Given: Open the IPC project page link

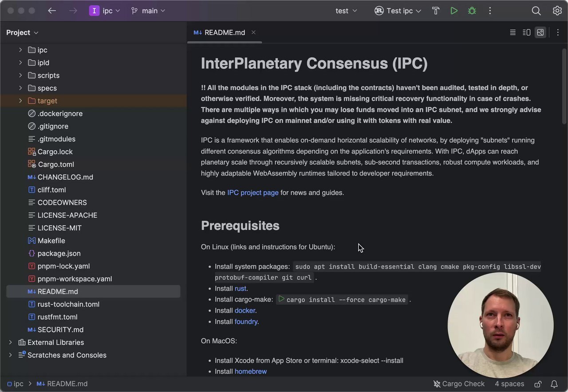Looking at the screenshot, I should [252, 192].
